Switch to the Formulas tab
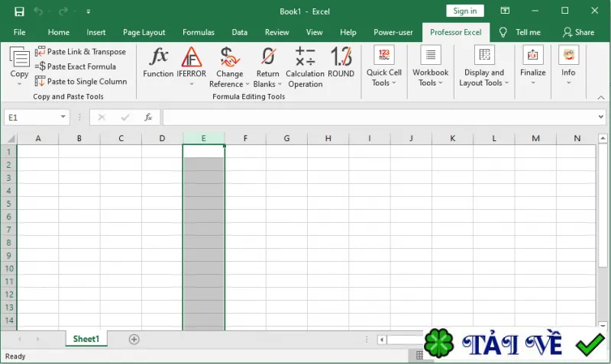Image resolution: width=611 pixels, height=364 pixels. coord(199,32)
